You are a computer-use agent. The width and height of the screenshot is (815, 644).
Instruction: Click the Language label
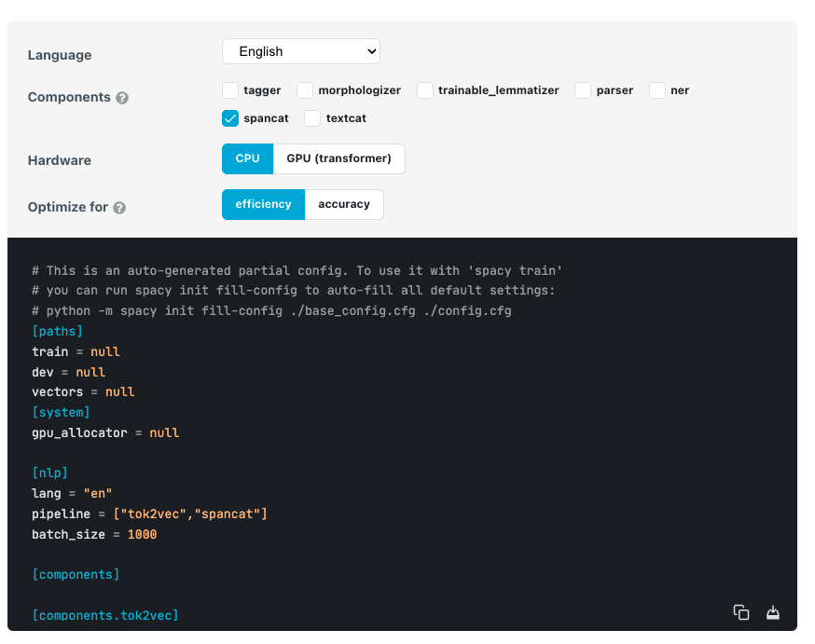click(x=60, y=55)
